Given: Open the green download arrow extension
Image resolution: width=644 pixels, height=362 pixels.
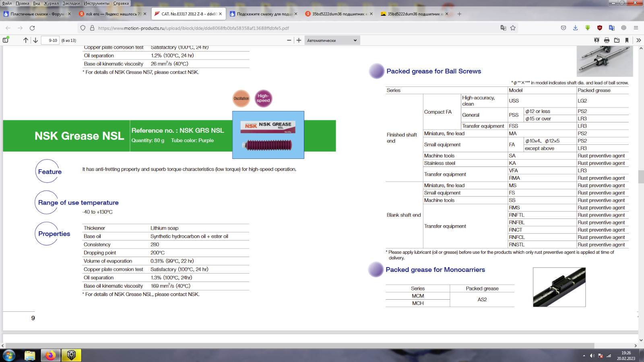Looking at the screenshot, I should [588, 28].
